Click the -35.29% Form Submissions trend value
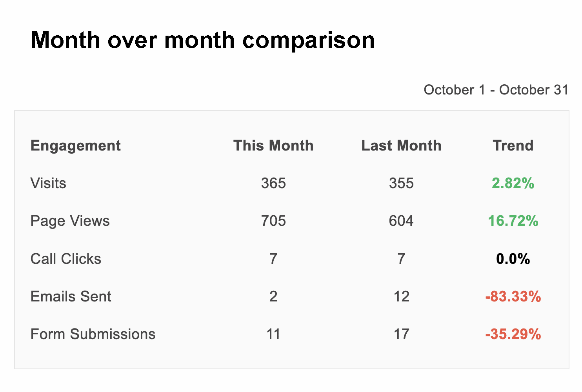Viewport: 582px width, 392px height. [x=513, y=334]
